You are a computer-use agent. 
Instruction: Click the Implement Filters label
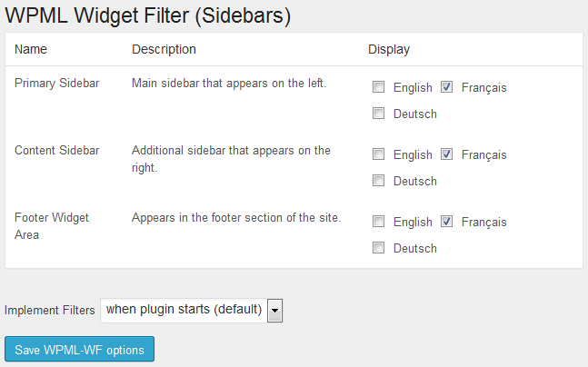click(49, 311)
